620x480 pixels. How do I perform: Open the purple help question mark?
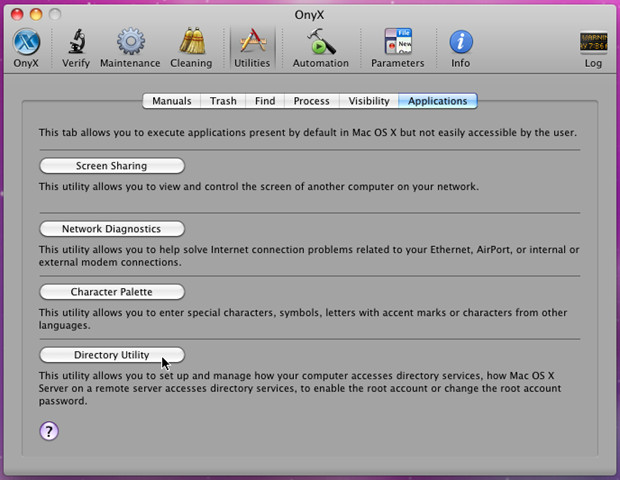point(49,431)
